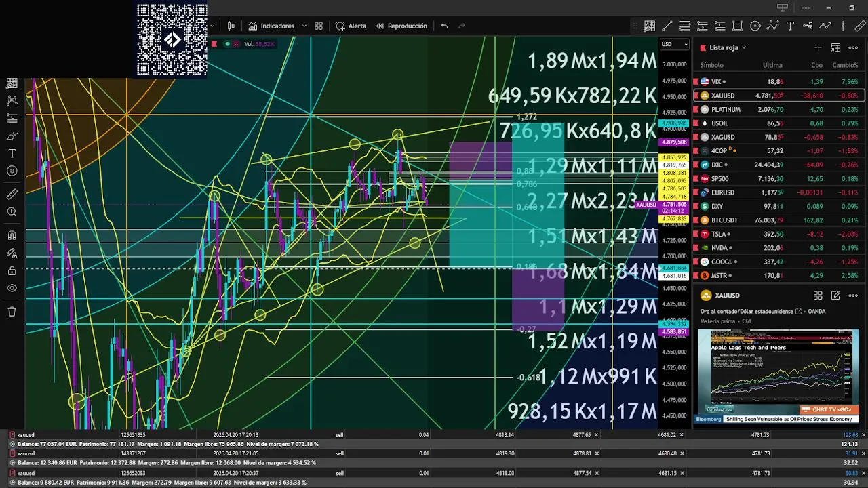The height and width of the screenshot is (488, 868).
Task: Select the PLATINUM row in the watchlist
Action: [x=778, y=109]
